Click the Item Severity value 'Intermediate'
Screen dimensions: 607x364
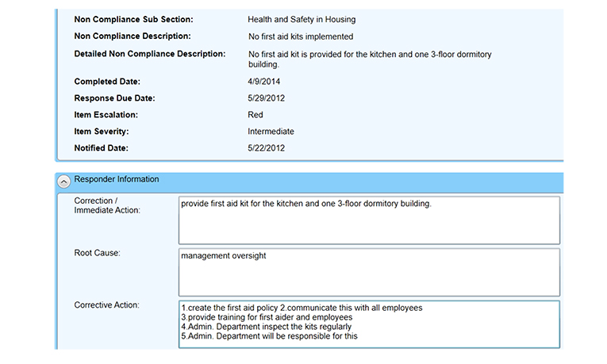271,132
